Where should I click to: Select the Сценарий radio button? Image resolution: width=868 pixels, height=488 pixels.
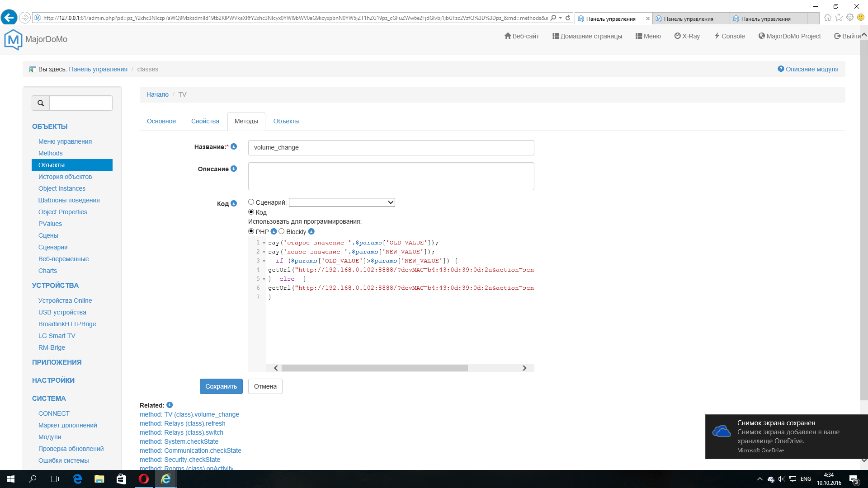[251, 202]
